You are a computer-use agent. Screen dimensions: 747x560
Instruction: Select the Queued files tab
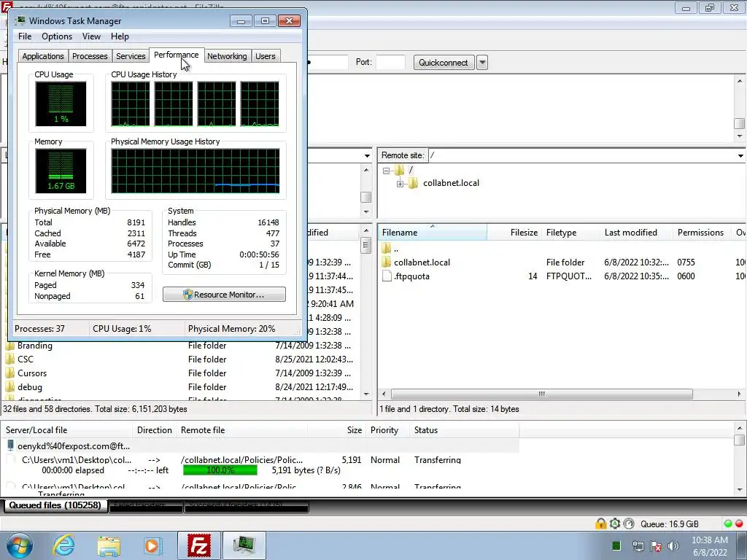55,505
